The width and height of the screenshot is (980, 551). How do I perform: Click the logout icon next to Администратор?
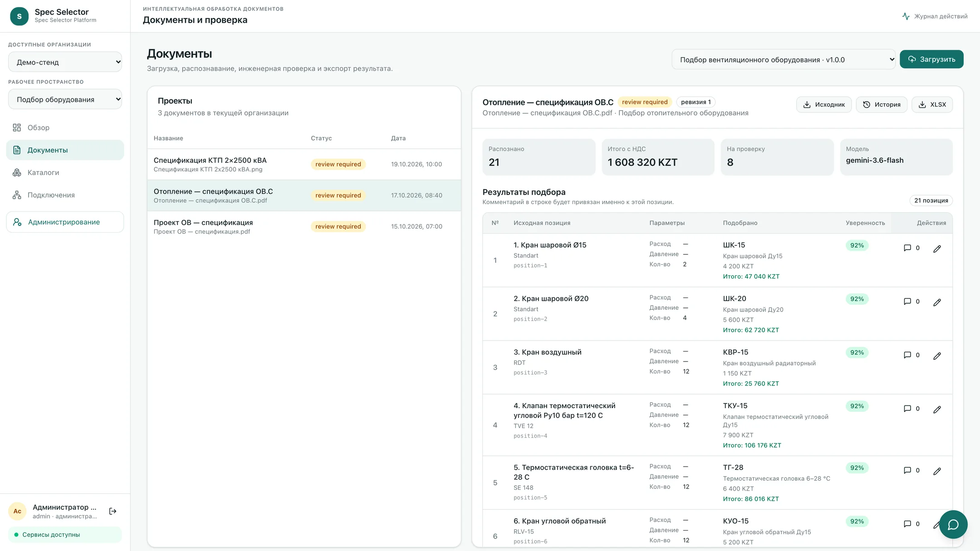[113, 511]
